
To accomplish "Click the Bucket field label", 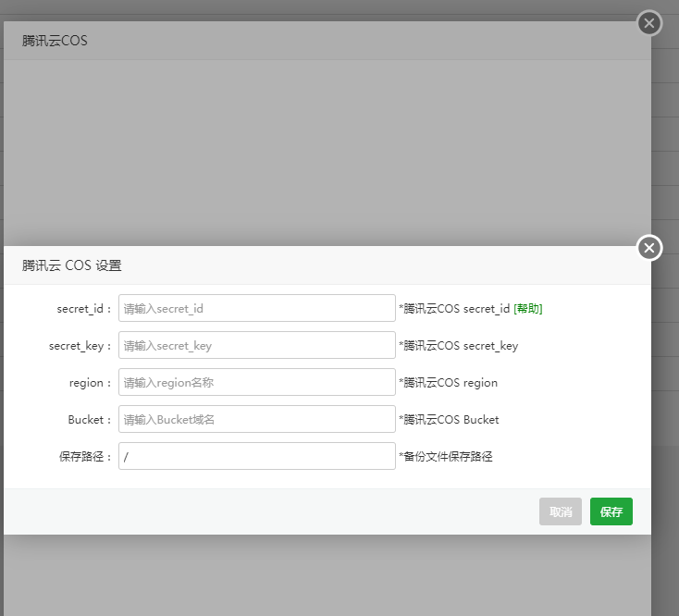I will [x=90, y=420].
